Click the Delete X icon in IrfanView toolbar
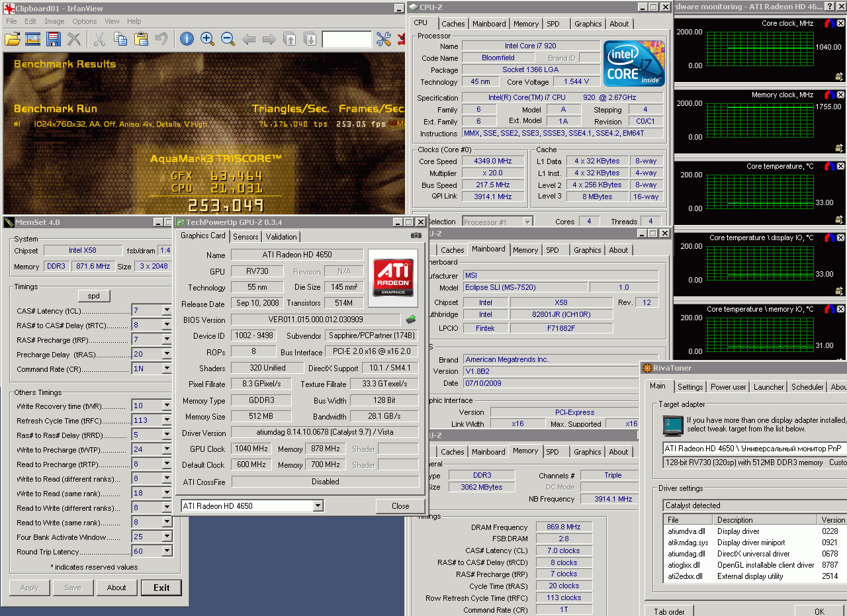The height and width of the screenshot is (616, 847). [74, 39]
